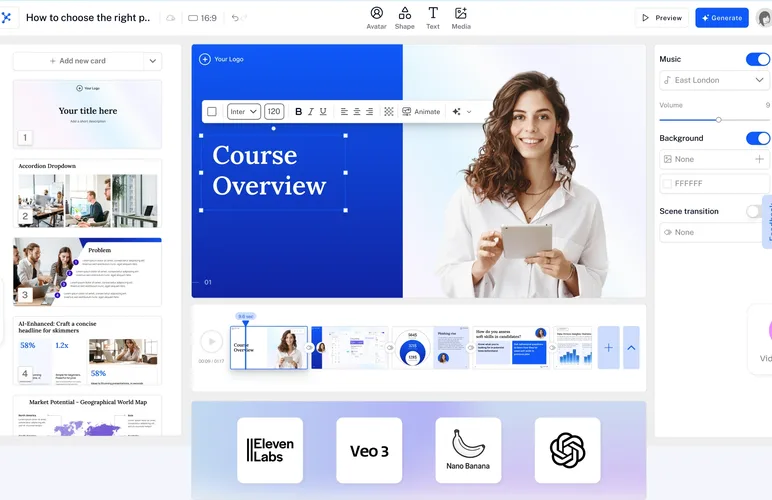Play the timeline

212,341
